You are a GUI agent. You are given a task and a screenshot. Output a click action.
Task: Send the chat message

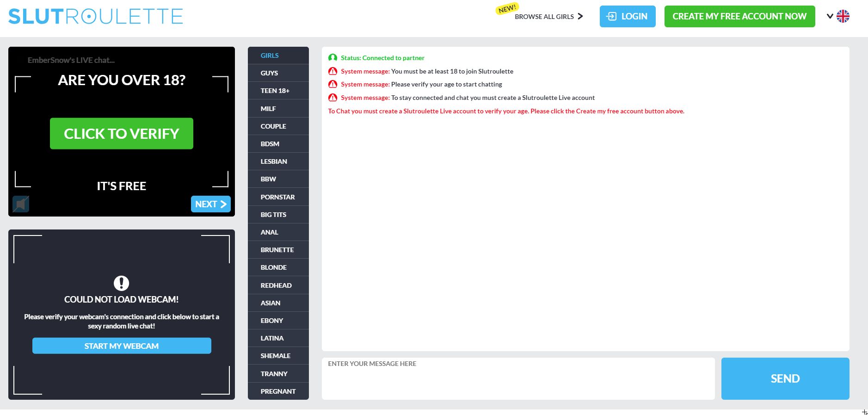coord(785,378)
